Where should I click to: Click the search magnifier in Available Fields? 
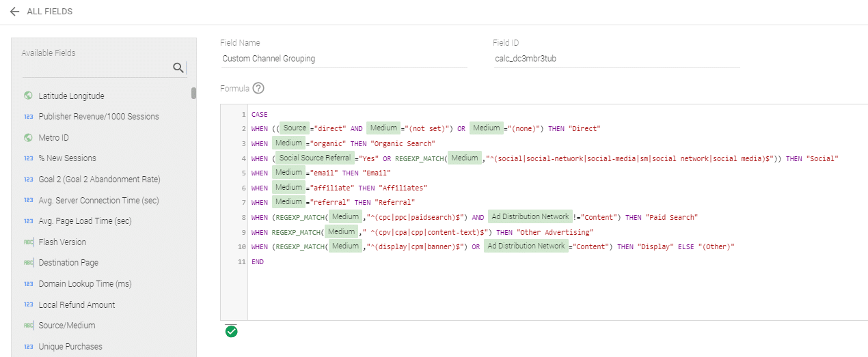pos(178,67)
